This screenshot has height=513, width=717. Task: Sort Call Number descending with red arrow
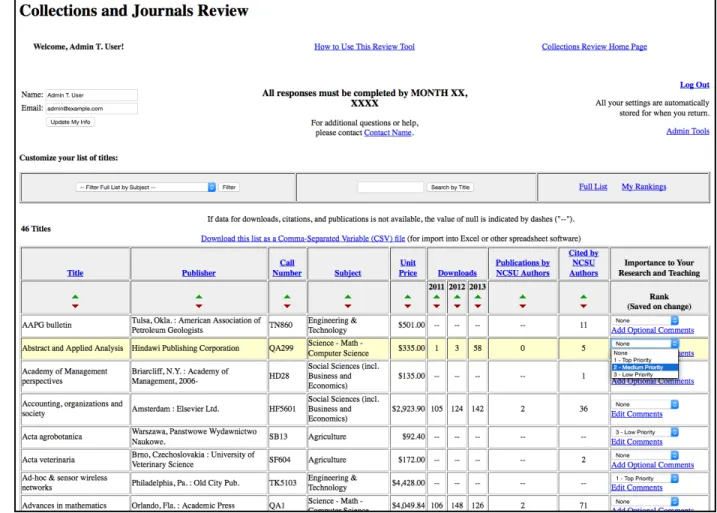click(287, 306)
